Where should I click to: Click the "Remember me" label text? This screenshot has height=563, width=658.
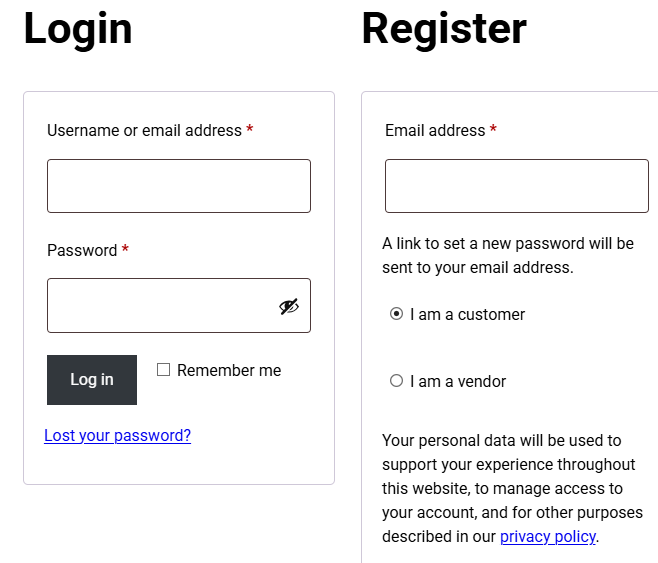229,370
